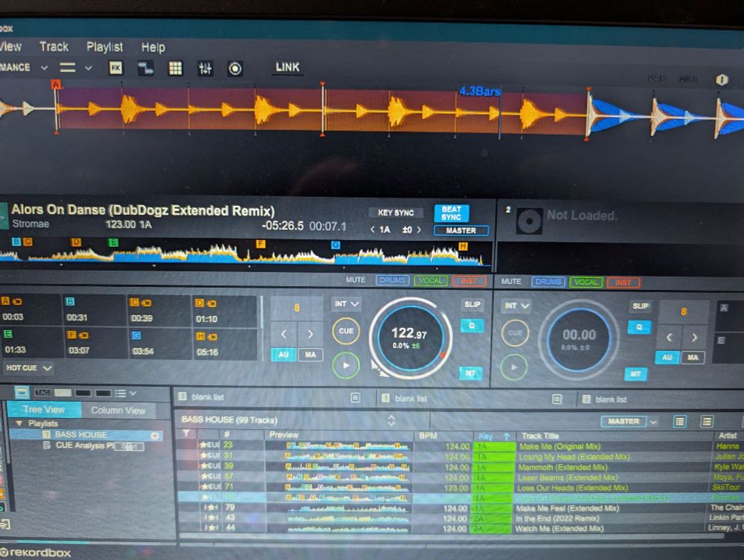Lower key with left arrow beside 1A
Image resolution: width=744 pixels, height=560 pixels.
point(373,230)
